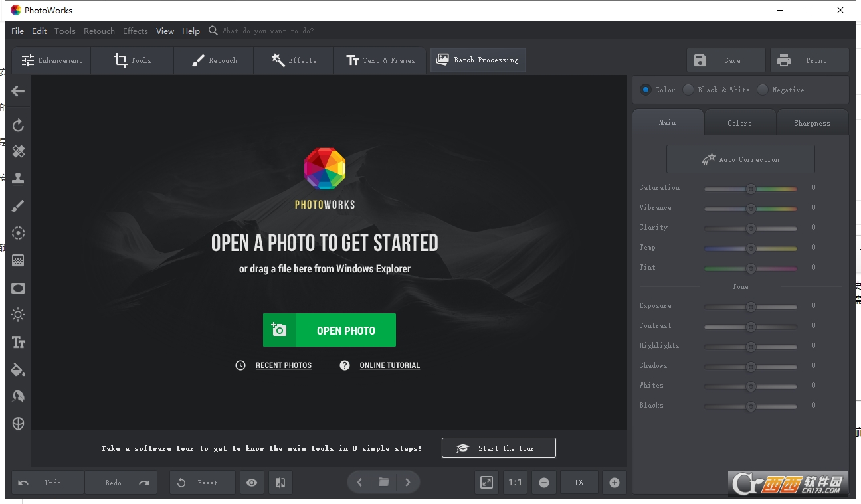The width and height of the screenshot is (861, 504).
Task: Select the Black & White radio button
Action: coord(688,90)
